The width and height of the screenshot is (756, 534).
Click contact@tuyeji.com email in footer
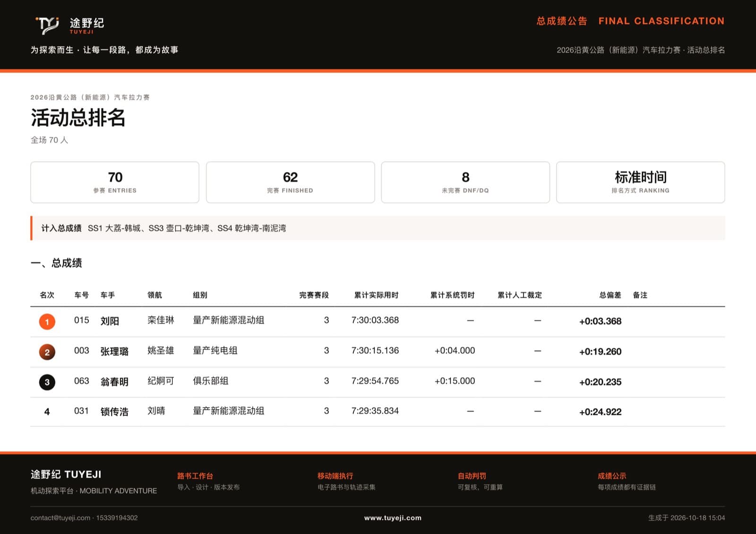coord(60,518)
